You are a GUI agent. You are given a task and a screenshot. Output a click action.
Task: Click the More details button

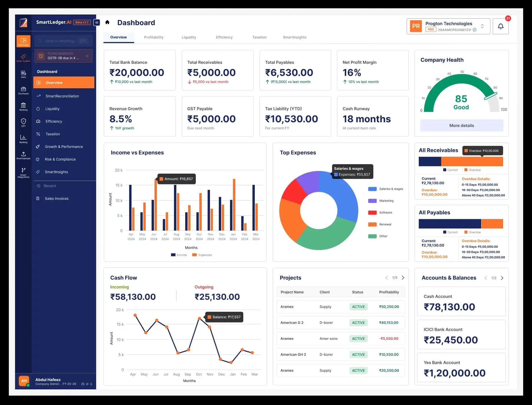tap(462, 125)
